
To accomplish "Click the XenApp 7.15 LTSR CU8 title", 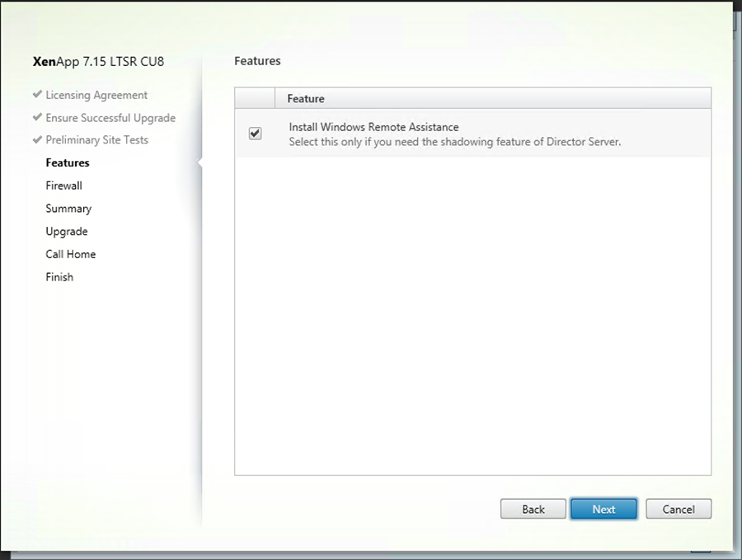I will pos(98,62).
